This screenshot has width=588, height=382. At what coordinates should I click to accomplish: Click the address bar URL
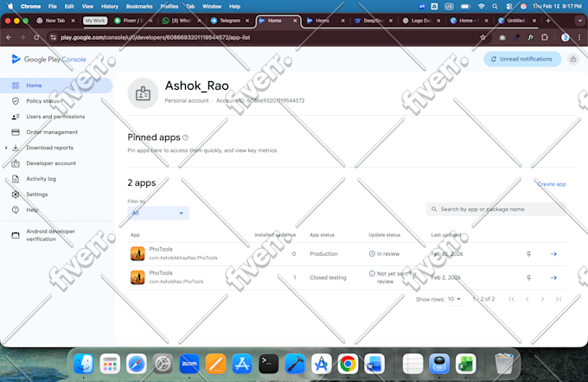coord(156,37)
